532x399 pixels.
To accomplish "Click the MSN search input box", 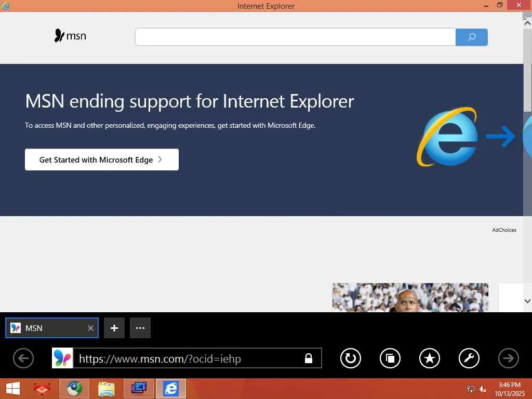I will point(295,37).
